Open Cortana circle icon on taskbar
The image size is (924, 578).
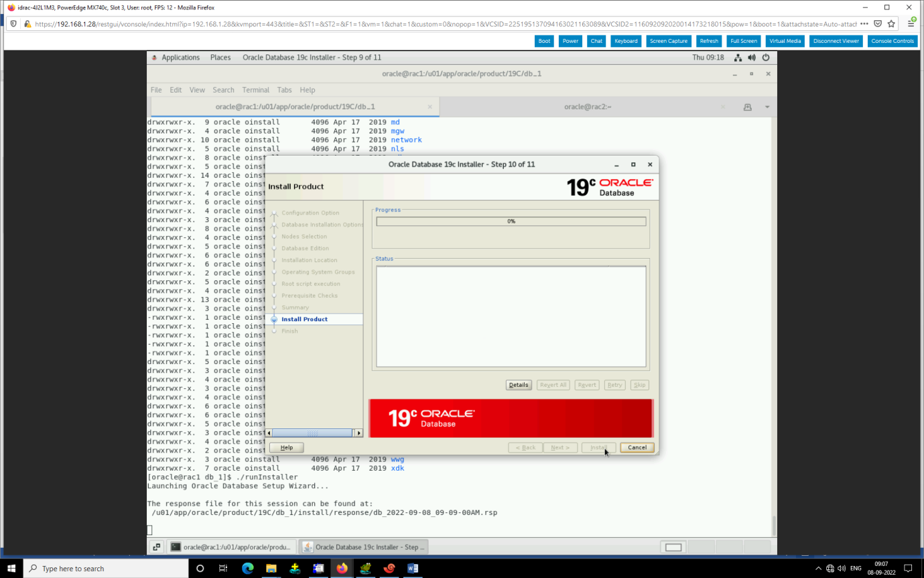[200, 568]
